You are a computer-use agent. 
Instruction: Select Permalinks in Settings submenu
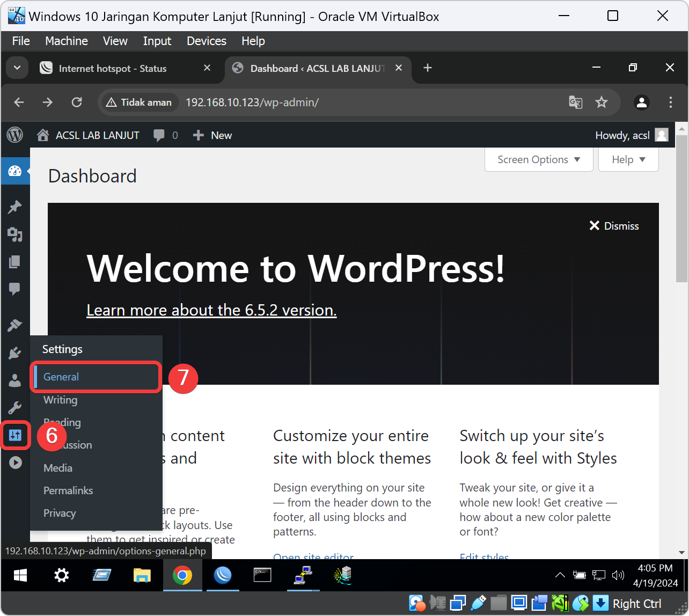[68, 490]
